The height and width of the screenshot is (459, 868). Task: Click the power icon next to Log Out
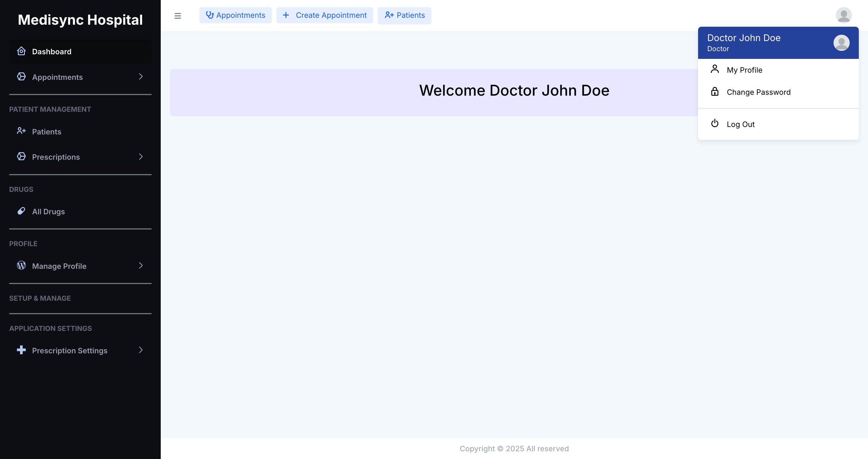tap(715, 124)
